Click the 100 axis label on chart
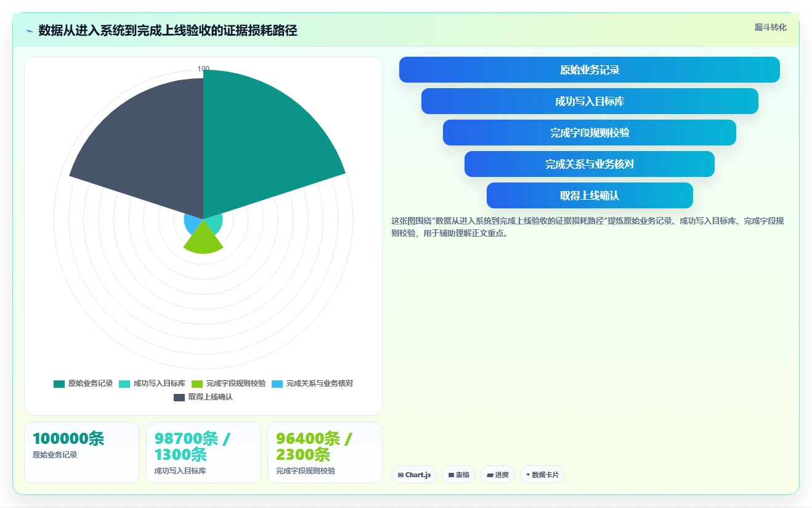The width and height of the screenshot is (812, 508). click(203, 68)
